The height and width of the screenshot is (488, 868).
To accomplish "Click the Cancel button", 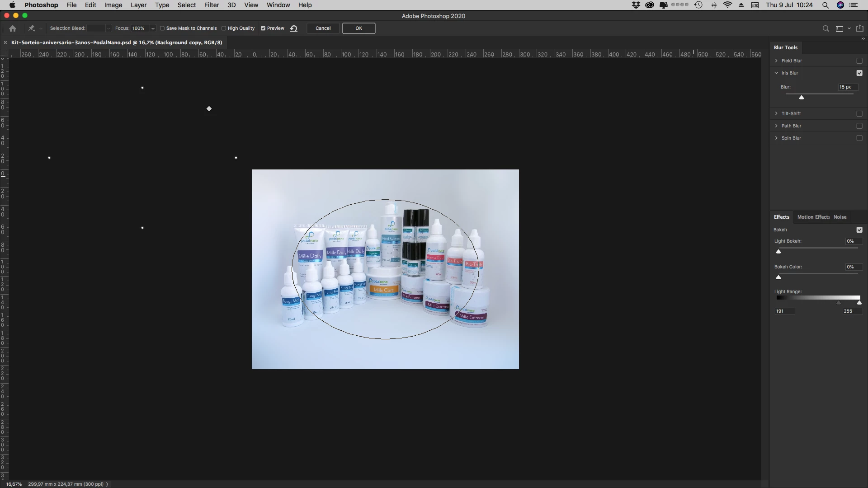I will (x=323, y=28).
